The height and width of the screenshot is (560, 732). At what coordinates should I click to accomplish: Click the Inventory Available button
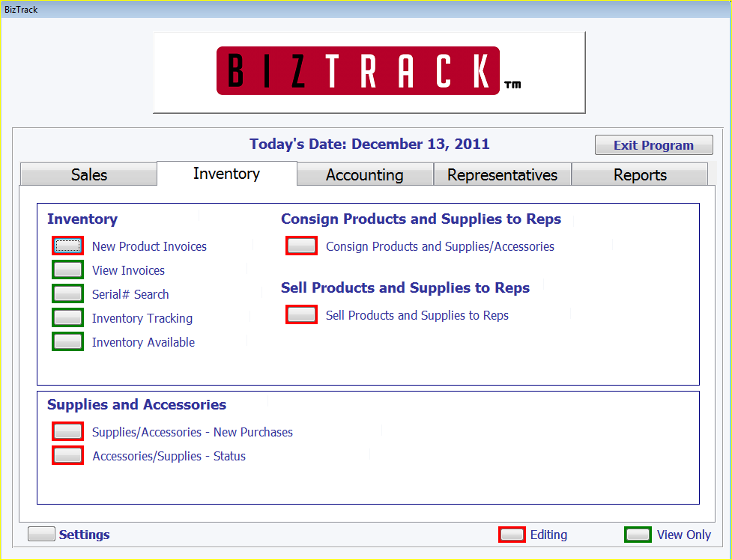click(x=67, y=341)
